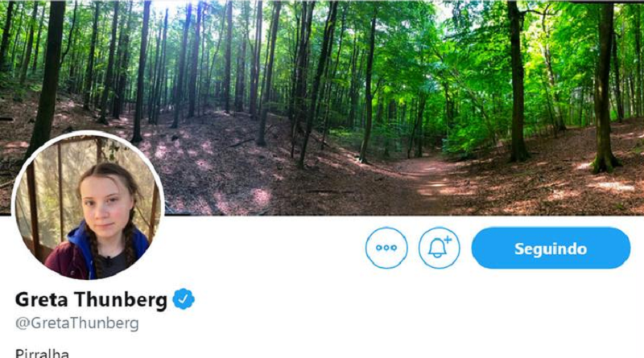
Task: Click the @GretaThunberg handle
Action: 76,323
